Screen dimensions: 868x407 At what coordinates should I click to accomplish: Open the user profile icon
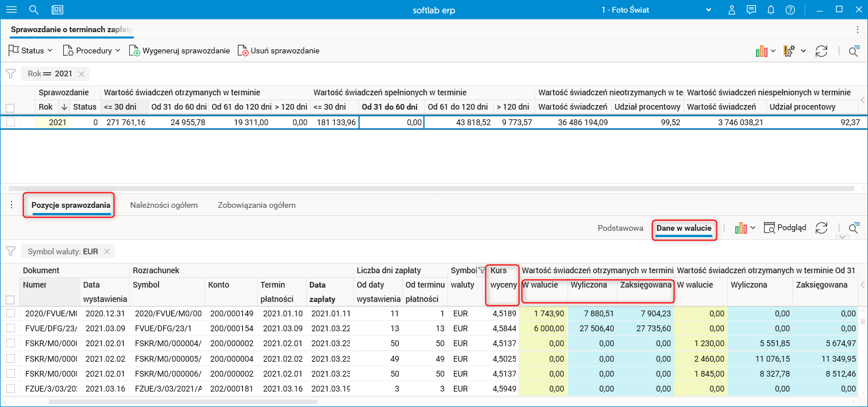click(x=732, y=10)
